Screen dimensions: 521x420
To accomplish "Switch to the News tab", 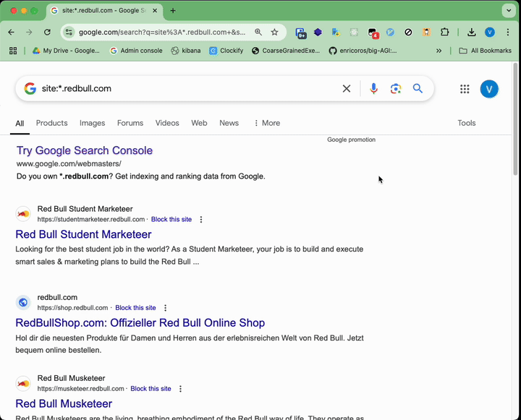I will (x=229, y=123).
